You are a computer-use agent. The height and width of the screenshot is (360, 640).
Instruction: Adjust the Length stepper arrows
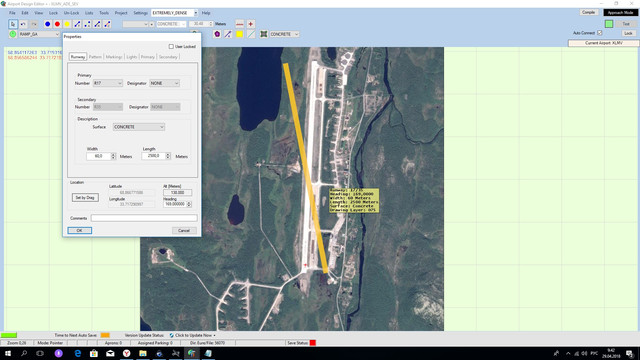point(168,156)
